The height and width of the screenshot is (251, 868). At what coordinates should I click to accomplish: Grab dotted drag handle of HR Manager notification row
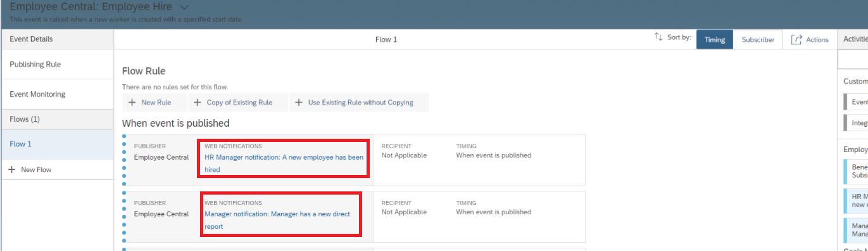click(124, 160)
